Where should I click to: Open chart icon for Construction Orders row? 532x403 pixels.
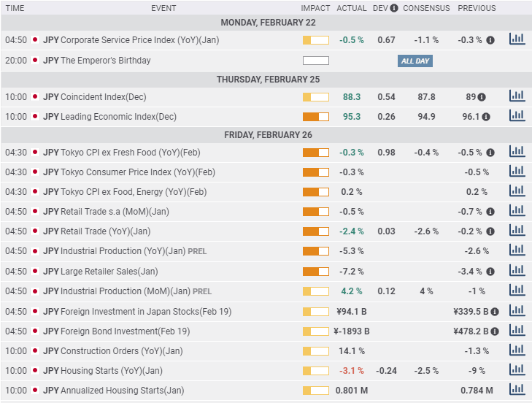(x=517, y=350)
